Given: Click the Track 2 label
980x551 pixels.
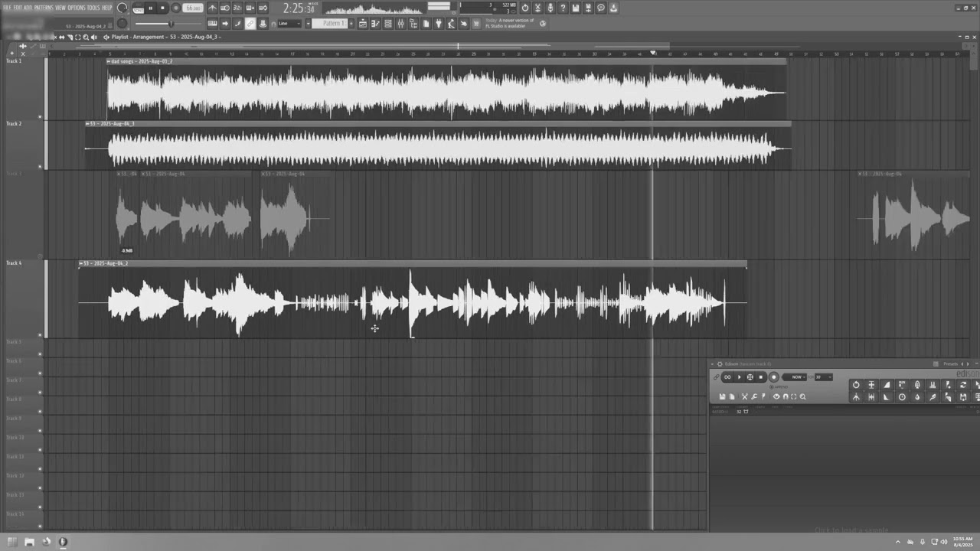Looking at the screenshot, I should [x=14, y=123].
